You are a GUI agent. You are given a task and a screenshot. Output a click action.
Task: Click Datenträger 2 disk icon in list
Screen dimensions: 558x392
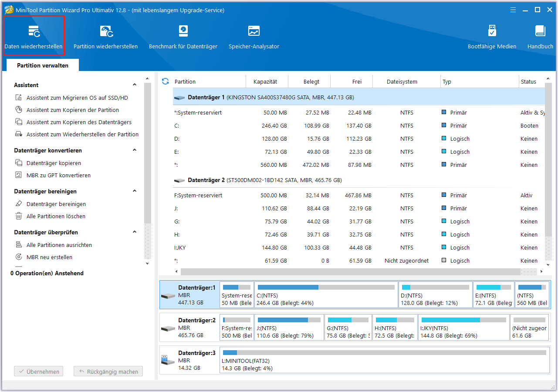coord(179,180)
